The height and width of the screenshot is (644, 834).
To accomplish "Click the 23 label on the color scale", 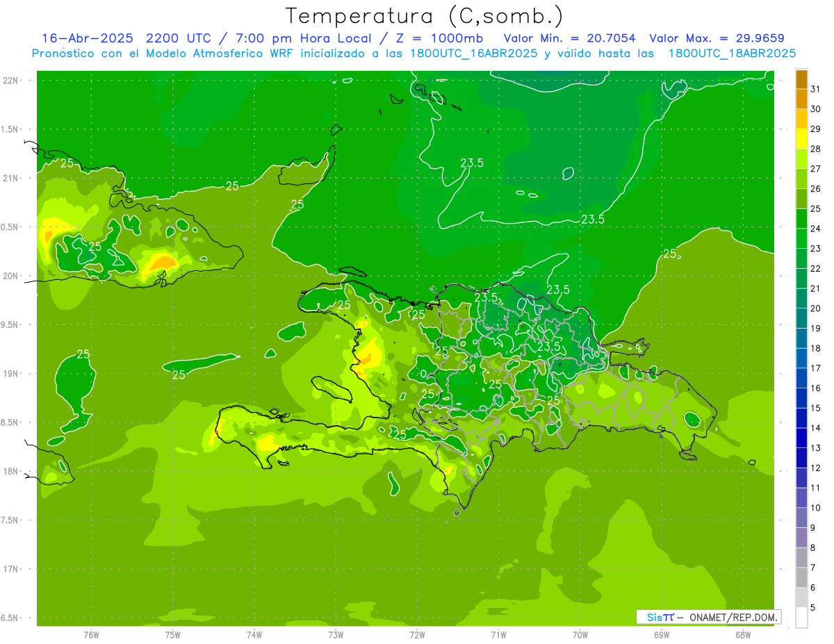I will (x=816, y=249).
